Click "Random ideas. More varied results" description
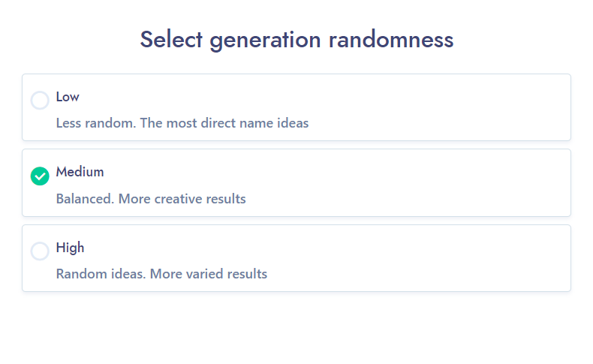This screenshot has width=593, height=364. 161,274
